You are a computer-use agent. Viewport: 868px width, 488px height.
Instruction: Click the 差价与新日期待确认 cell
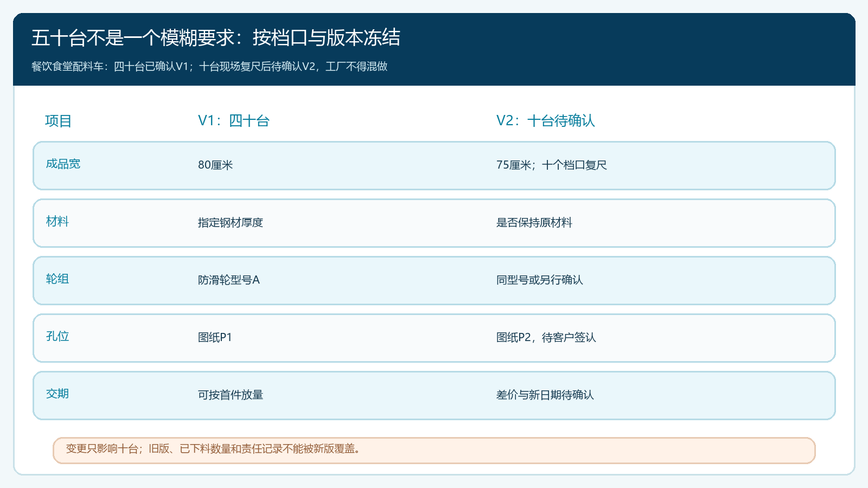(x=545, y=395)
